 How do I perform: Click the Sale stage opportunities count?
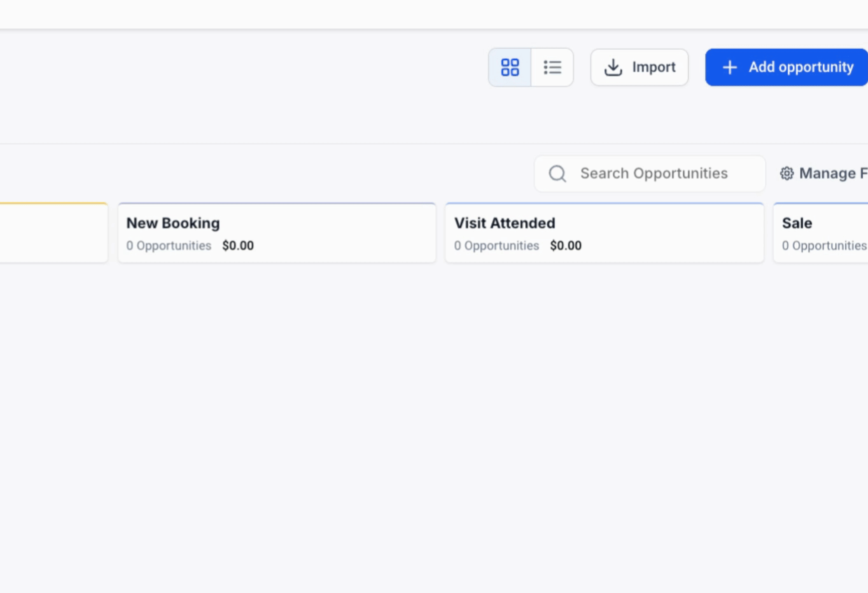coord(824,245)
